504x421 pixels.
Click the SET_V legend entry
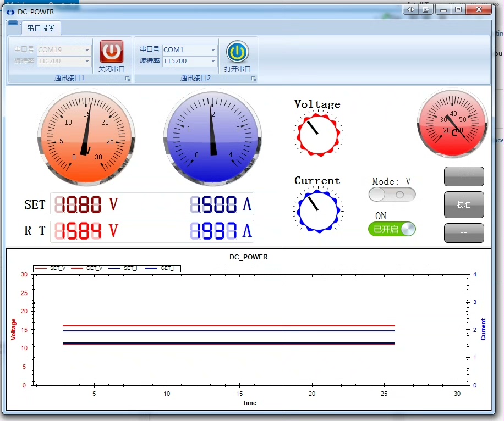point(50,268)
